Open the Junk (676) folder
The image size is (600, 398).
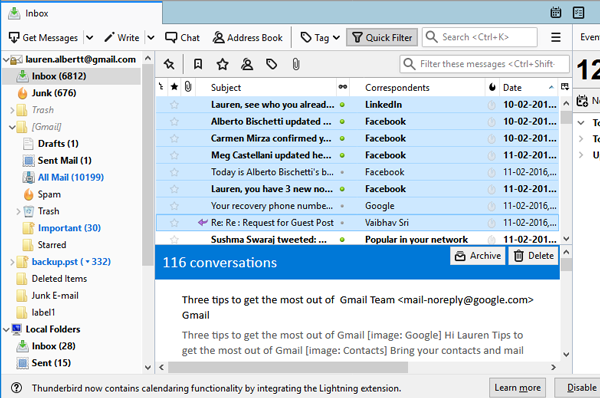click(x=54, y=93)
